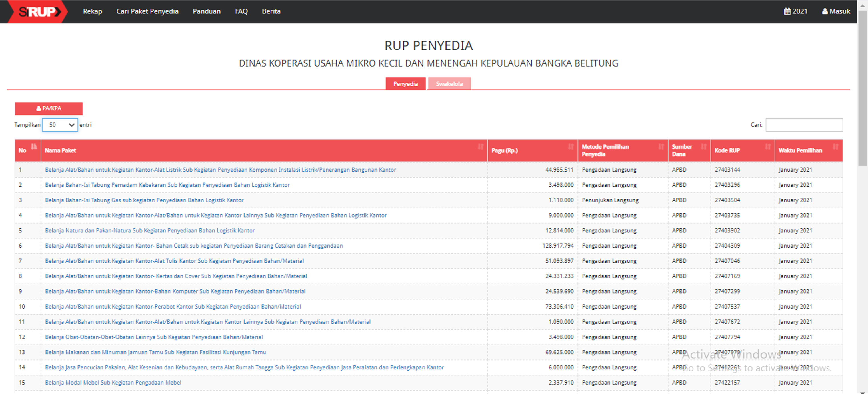Select the Penyedia tab
Screen dimensions: 868x394
[405, 84]
